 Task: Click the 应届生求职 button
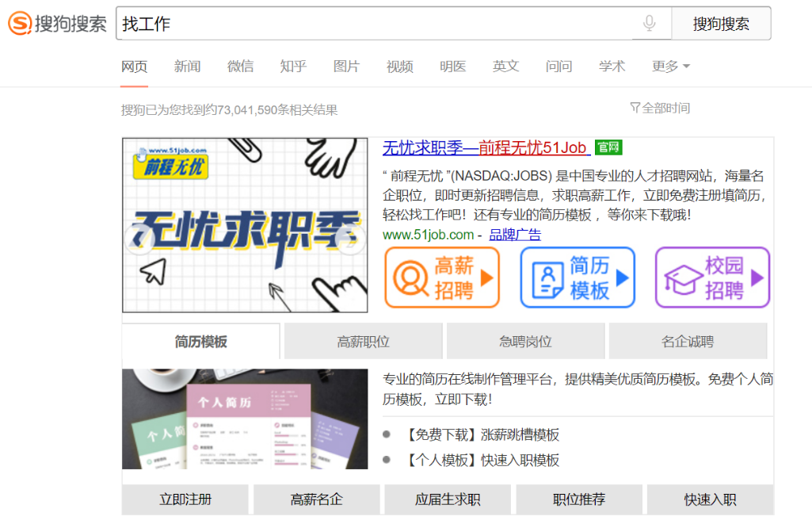tap(448, 499)
